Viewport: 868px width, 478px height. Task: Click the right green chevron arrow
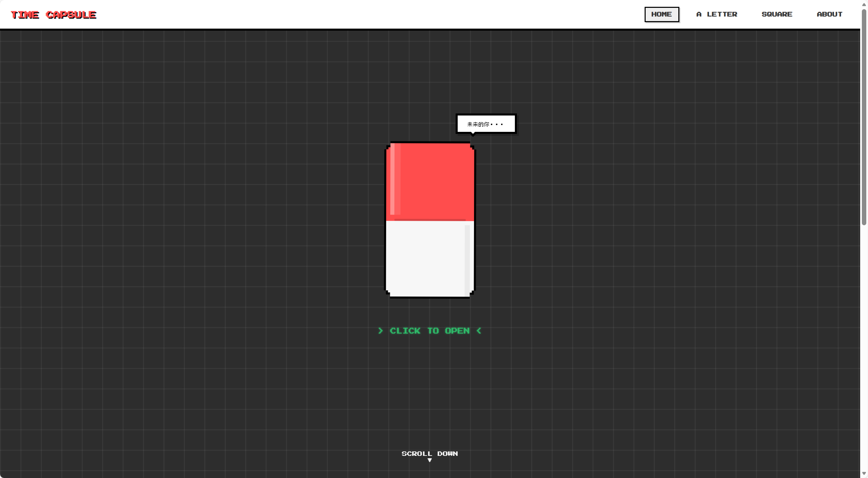click(x=479, y=331)
